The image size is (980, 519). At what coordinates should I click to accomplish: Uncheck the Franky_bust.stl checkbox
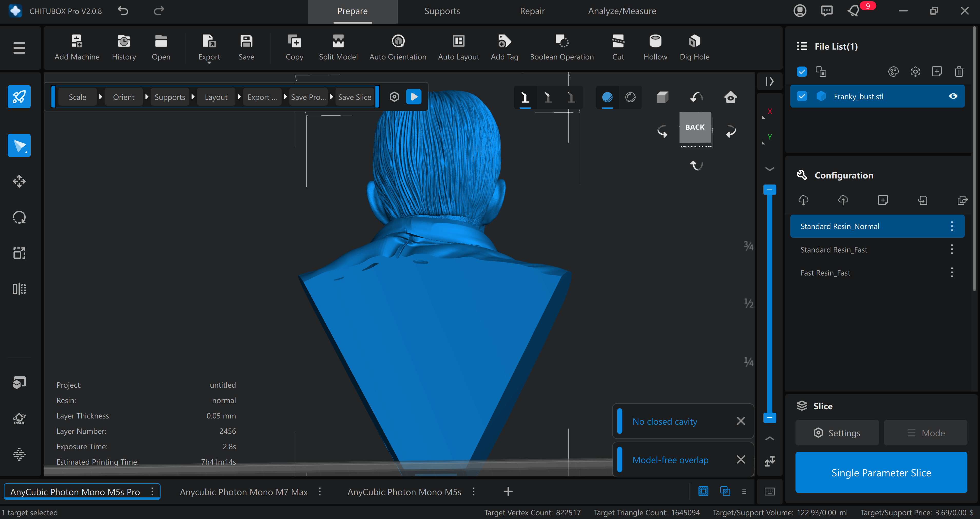(801, 96)
